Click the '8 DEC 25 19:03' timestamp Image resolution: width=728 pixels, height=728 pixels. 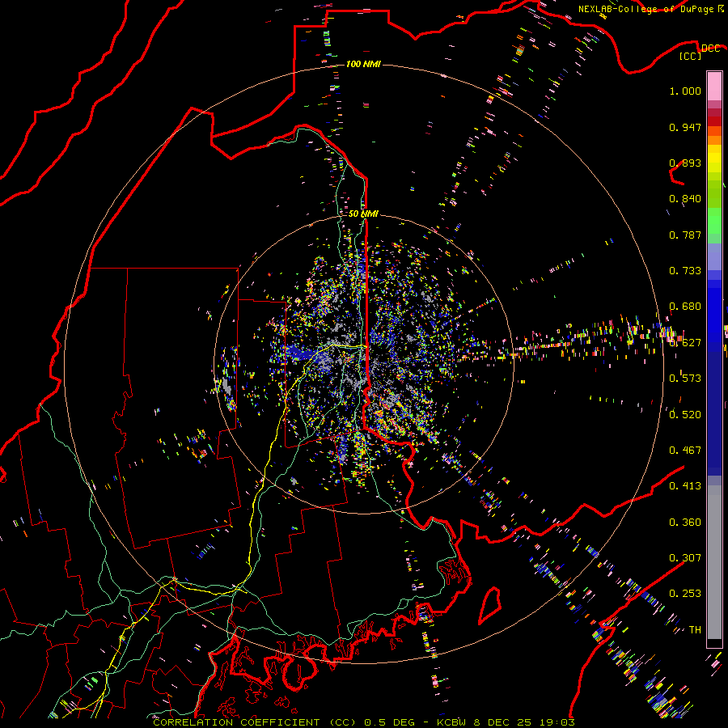point(524,722)
